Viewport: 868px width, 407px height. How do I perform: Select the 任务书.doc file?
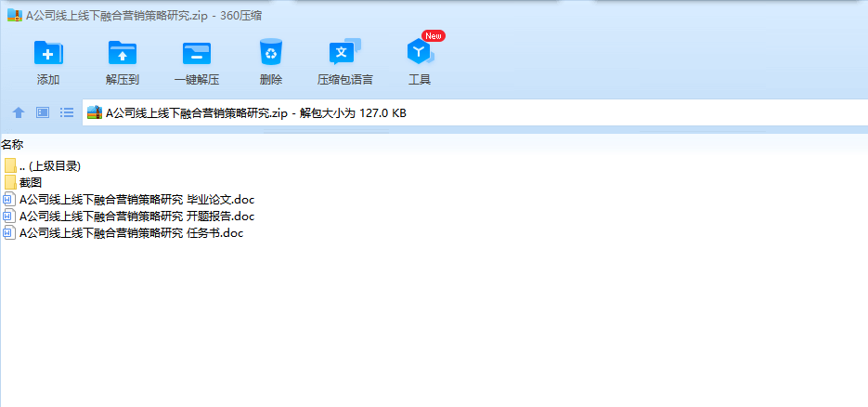[x=123, y=233]
